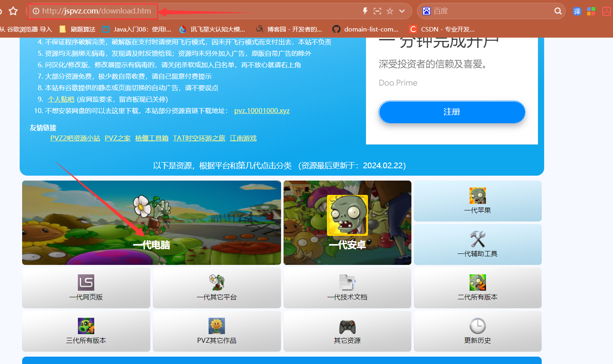Visit the PVZ2吧资源小站 link
613x364 pixels.
coord(75,138)
